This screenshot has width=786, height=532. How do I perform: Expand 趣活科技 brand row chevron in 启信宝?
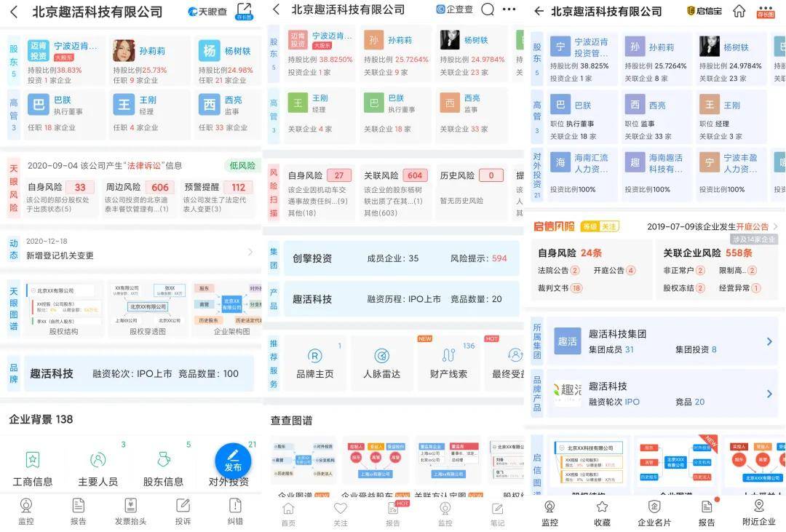click(769, 394)
